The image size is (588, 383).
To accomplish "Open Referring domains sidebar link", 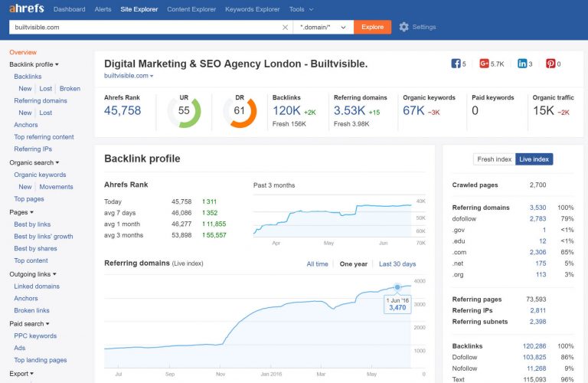I will pyautogui.click(x=41, y=100).
